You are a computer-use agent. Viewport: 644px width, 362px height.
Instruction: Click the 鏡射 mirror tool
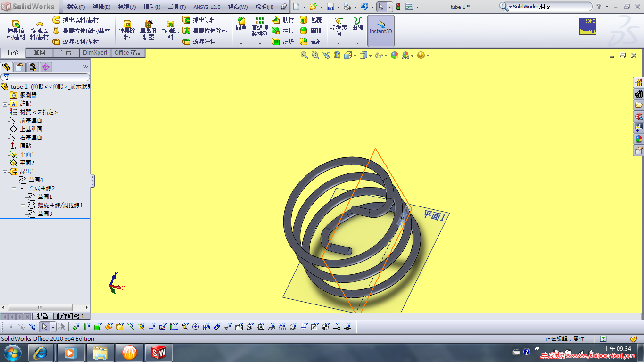pos(311,42)
